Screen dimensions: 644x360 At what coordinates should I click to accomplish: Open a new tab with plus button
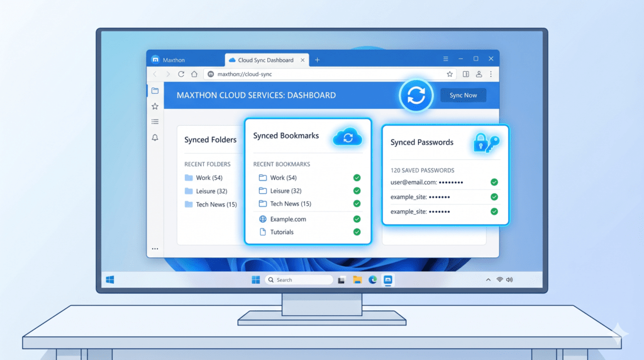point(317,60)
